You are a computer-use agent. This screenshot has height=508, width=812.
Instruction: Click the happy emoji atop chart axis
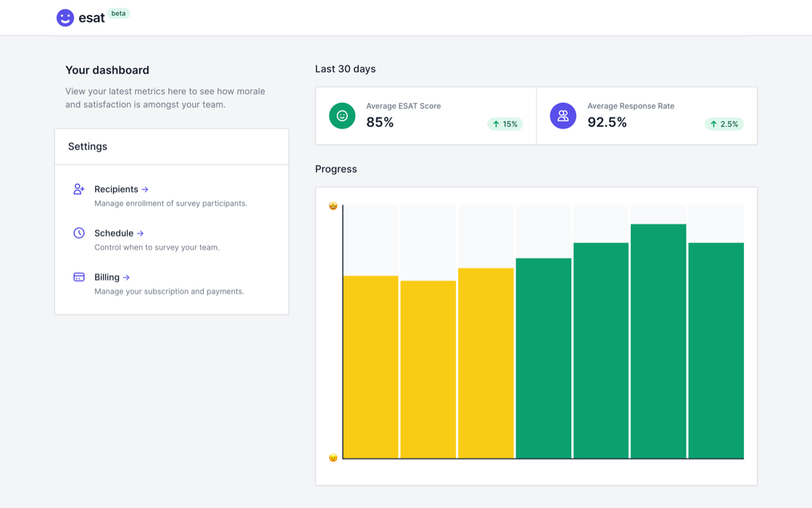click(x=333, y=206)
